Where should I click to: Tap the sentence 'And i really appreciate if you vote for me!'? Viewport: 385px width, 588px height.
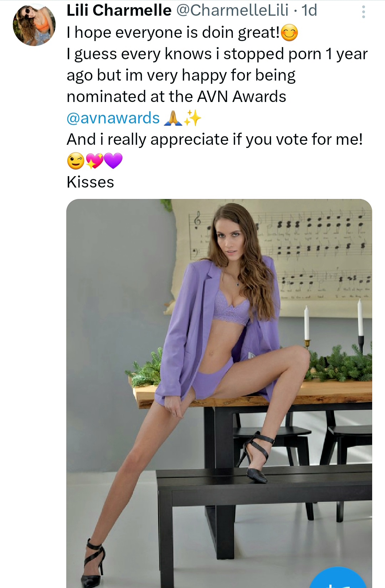[215, 139]
